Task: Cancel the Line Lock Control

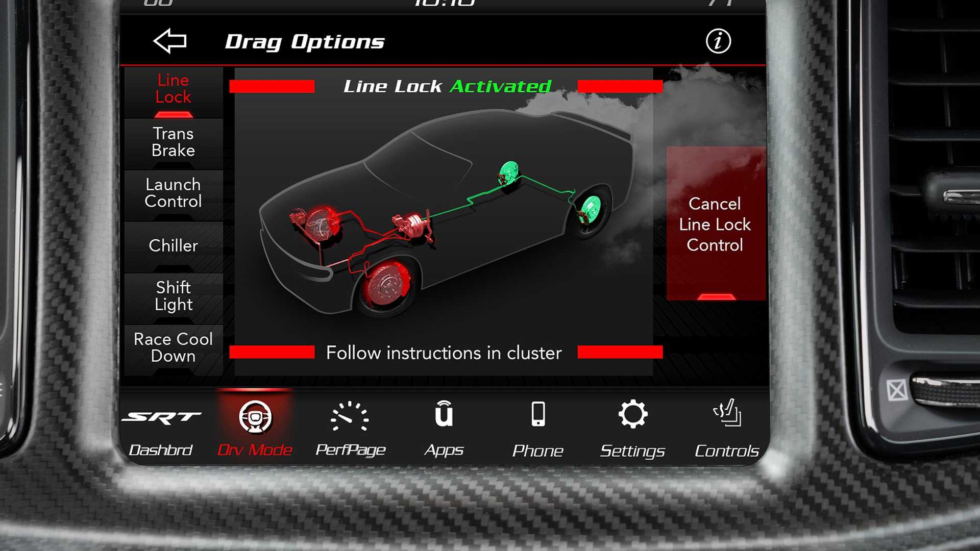Action: click(714, 224)
